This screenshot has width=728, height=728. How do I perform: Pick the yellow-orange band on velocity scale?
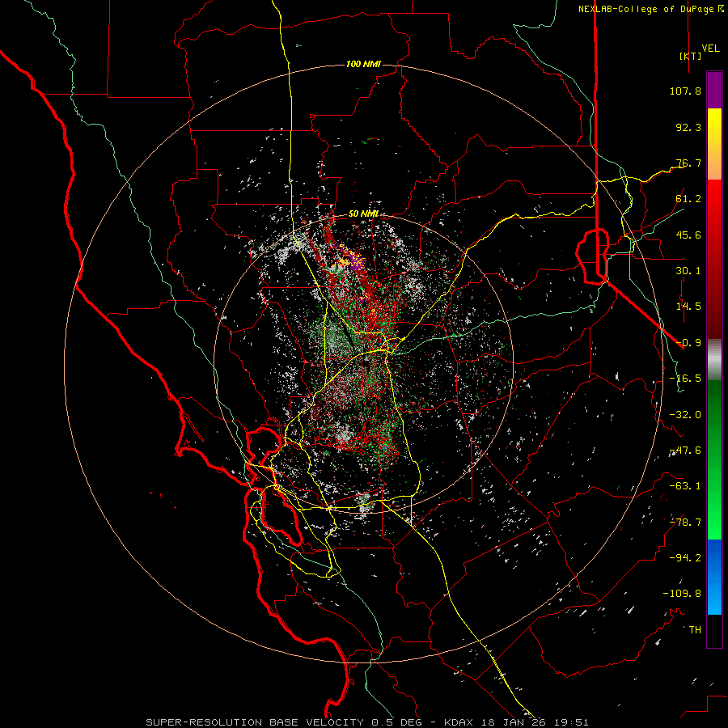[x=714, y=144]
